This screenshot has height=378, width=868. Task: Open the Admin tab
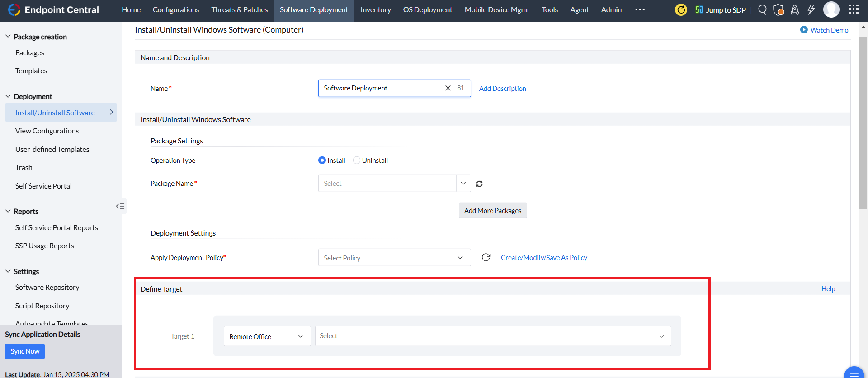(611, 10)
